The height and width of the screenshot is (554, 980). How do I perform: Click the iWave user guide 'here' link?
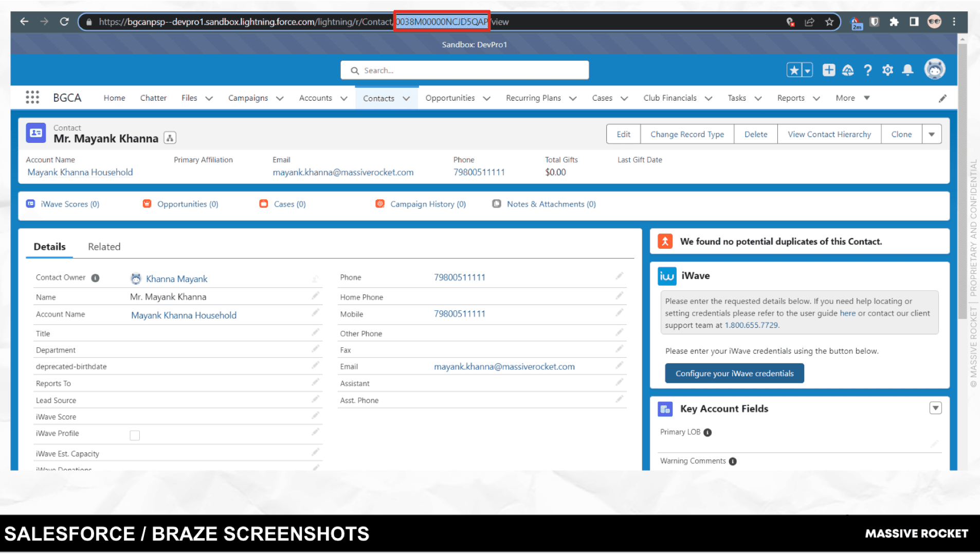point(847,313)
